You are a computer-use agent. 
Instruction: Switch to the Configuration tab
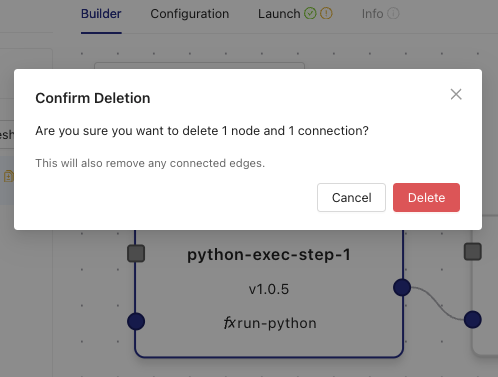pos(190,14)
